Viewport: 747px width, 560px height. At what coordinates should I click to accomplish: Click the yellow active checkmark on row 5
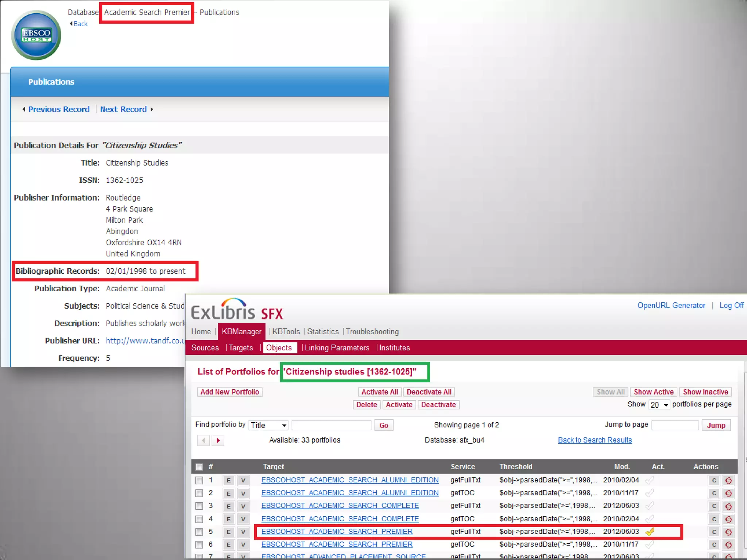(650, 532)
